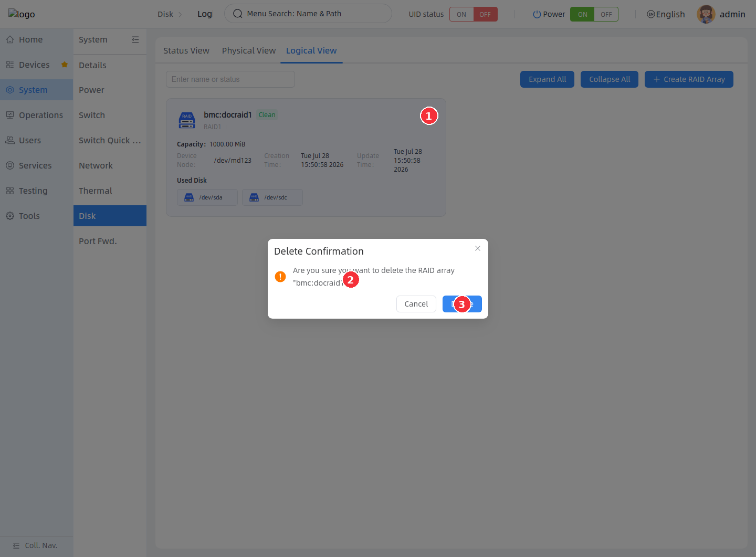Open the admin user menu
The image size is (756, 557).
[x=721, y=14]
